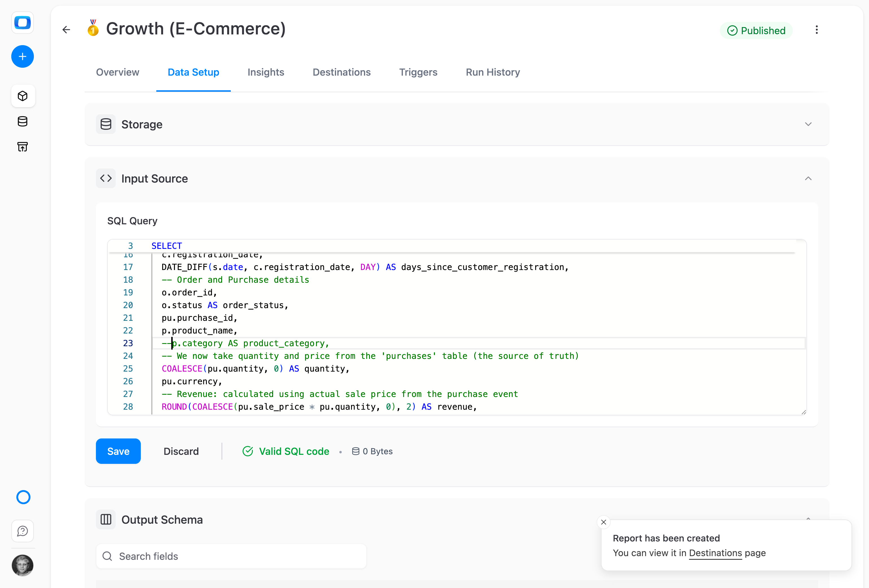Click the Published status badge
869x588 pixels.
(x=756, y=30)
